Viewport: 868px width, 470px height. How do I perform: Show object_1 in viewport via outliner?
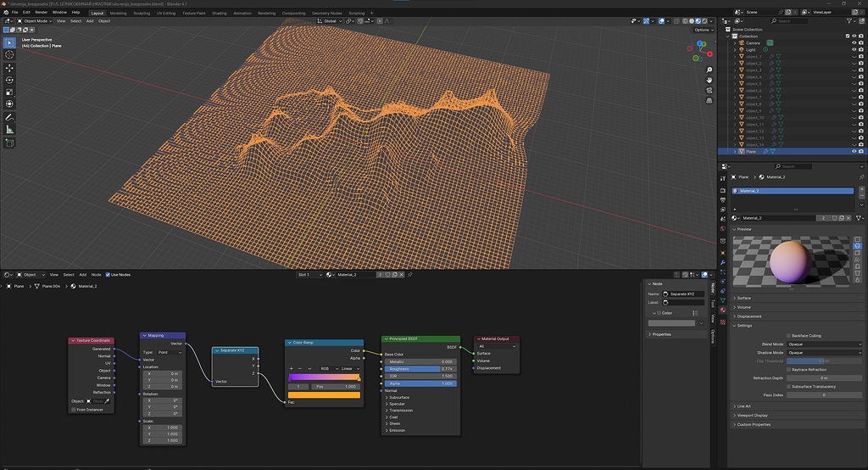point(854,57)
